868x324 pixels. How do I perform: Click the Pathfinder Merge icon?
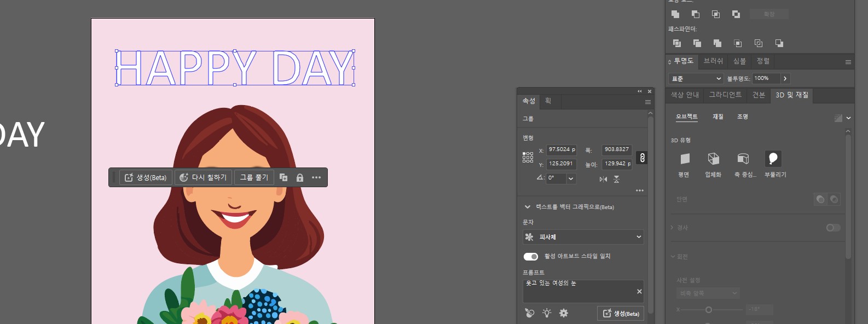point(717,43)
